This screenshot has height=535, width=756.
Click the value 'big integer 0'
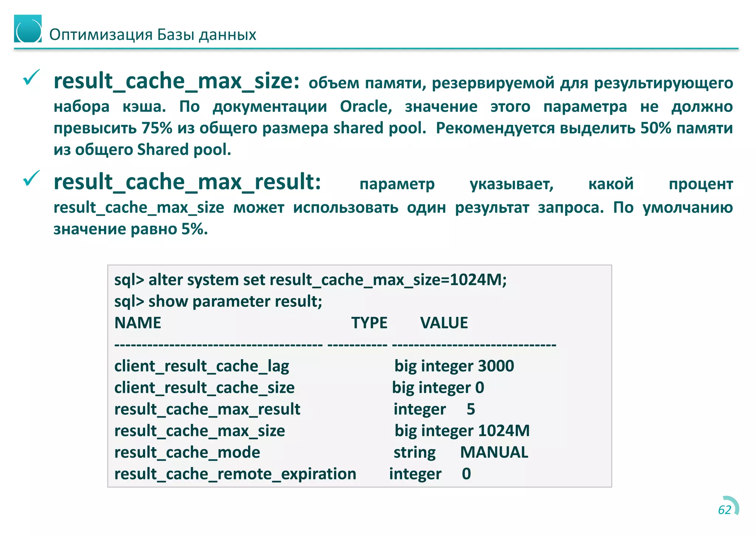[438, 388]
